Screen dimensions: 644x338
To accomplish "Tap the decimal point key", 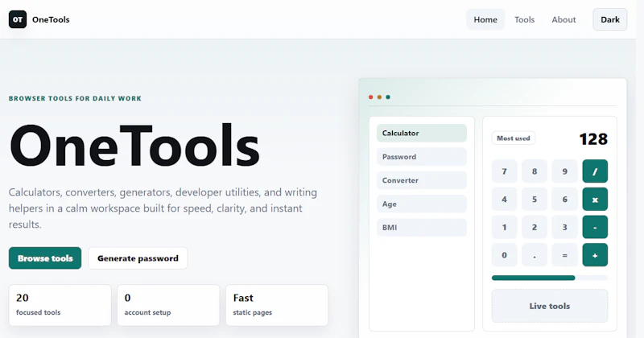I will pos(535,255).
